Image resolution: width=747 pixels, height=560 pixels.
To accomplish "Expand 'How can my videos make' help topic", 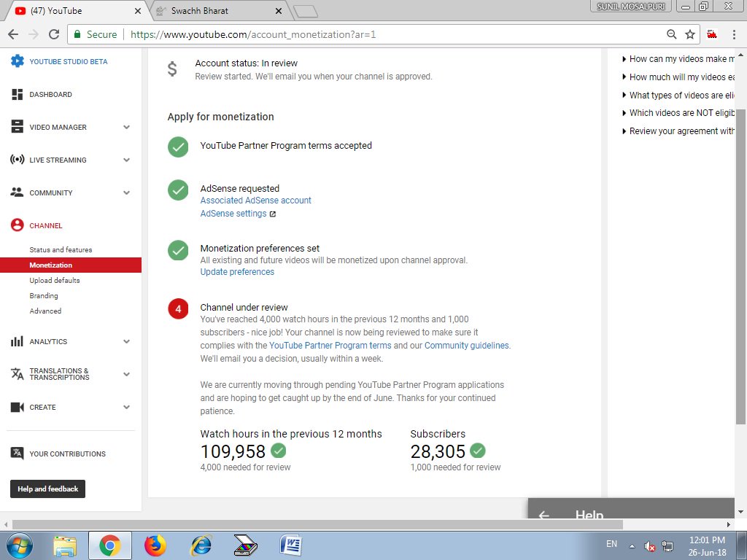I will [678, 59].
